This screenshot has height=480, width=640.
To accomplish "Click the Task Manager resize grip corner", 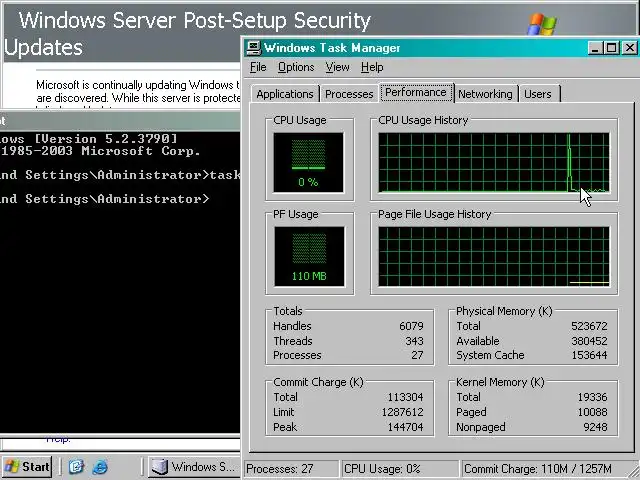I will 633,471.
